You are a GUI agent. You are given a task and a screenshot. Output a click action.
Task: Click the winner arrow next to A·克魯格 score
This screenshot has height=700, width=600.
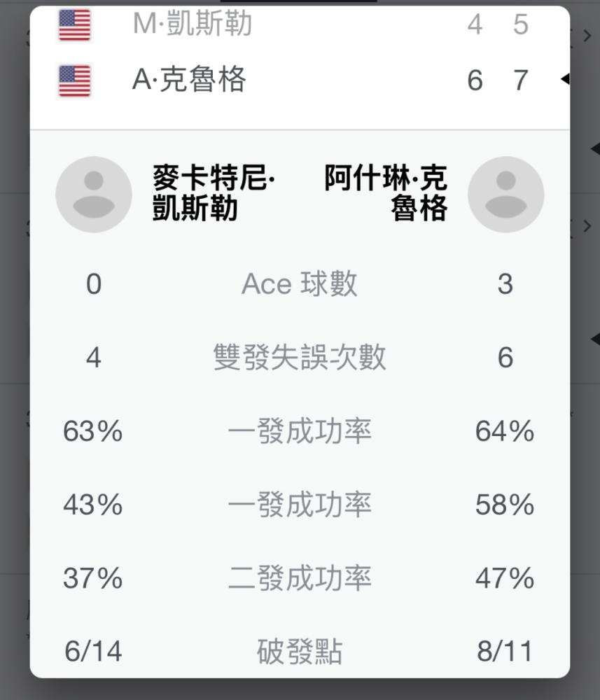[565, 79]
